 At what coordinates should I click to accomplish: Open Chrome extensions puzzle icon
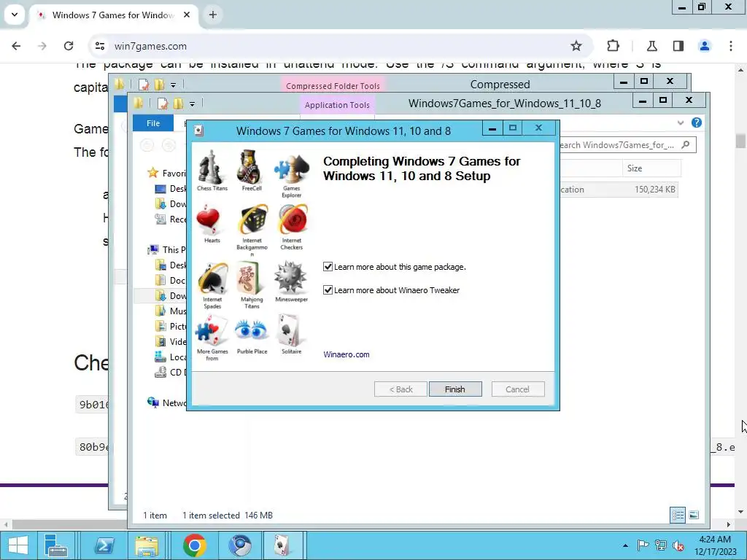pyautogui.click(x=613, y=46)
